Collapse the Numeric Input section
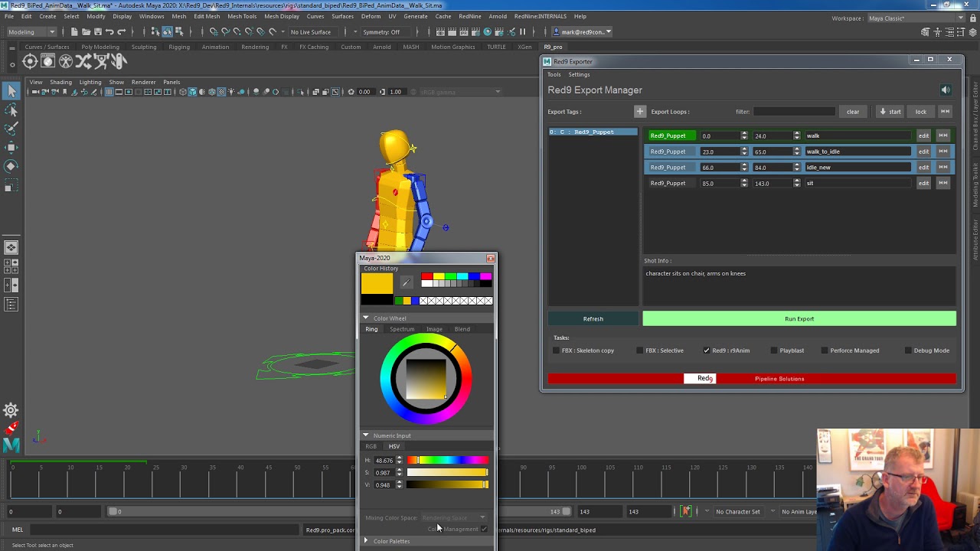 click(x=365, y=435)
